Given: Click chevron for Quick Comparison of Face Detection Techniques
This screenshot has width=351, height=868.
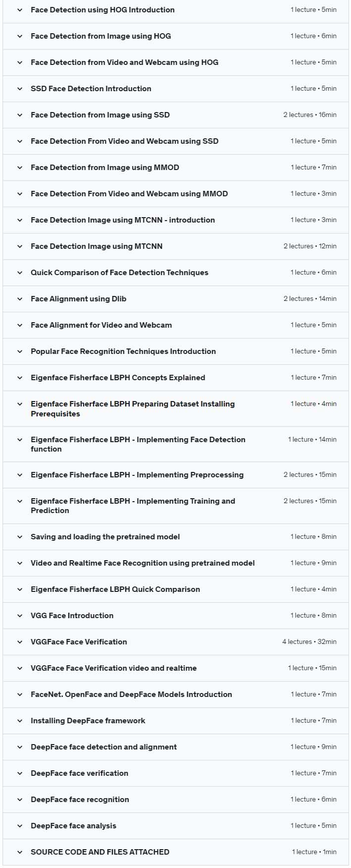Looking at the screenshot, I should click(x=20, y=273).
